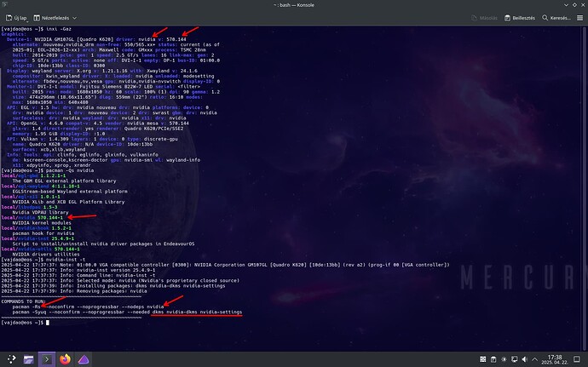Viewport: 588px width, 367px height.
Task: Select the Konsole terminal taskbar entry
Action: coord(47,359)
